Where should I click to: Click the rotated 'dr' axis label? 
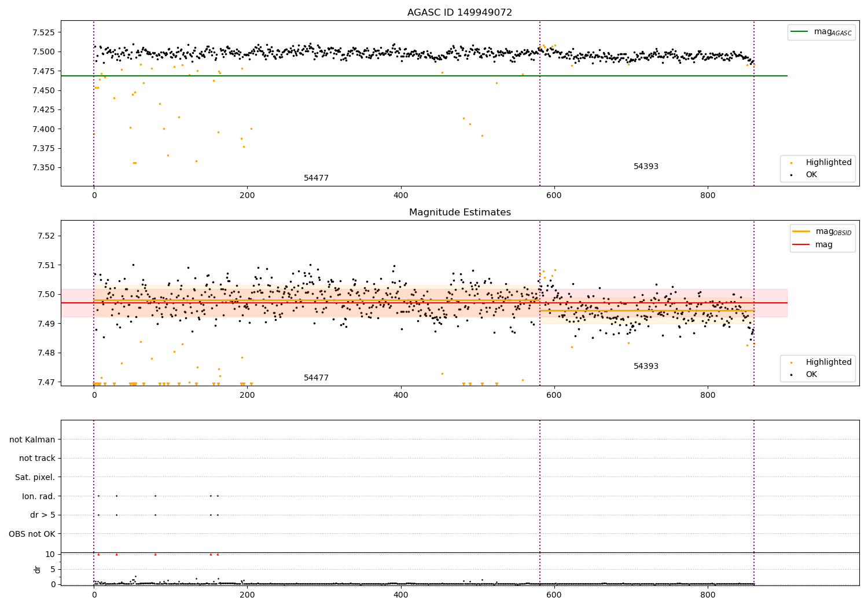[38, 569]
